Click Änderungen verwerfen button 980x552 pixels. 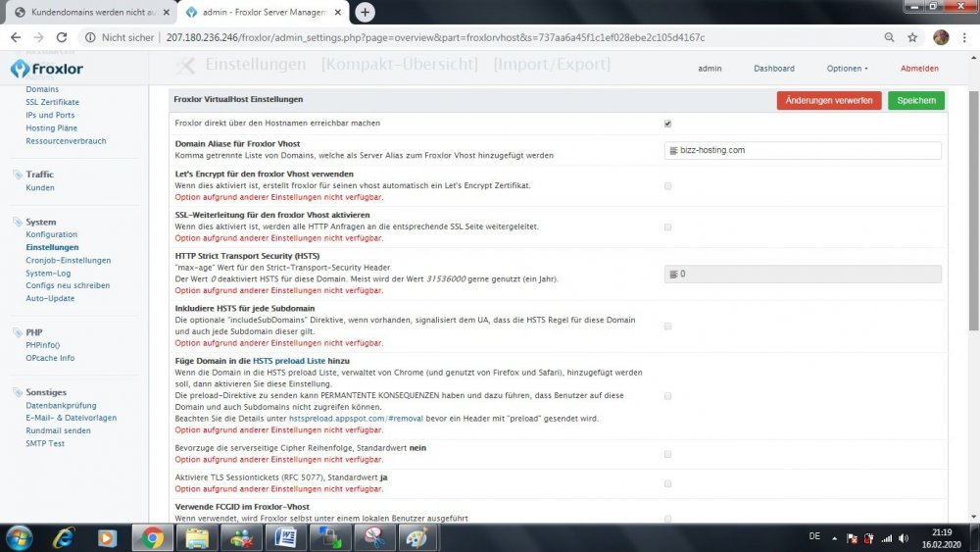(829, 100)
